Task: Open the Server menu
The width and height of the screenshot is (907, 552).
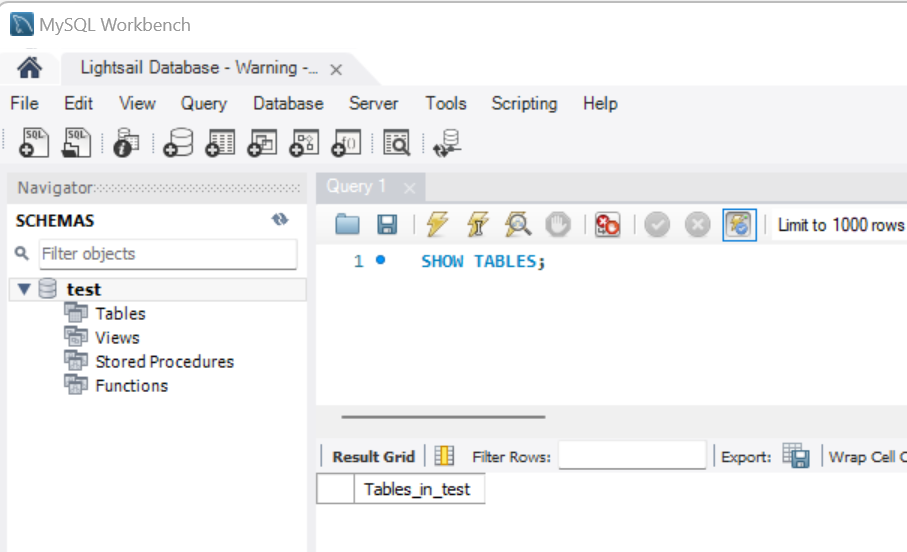Action: [373, 104]
